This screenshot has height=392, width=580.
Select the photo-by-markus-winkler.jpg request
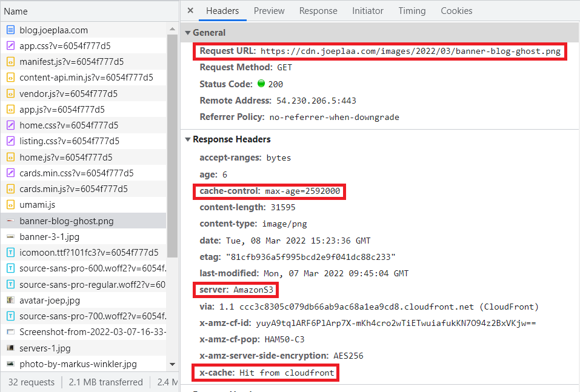pos(84,364)
